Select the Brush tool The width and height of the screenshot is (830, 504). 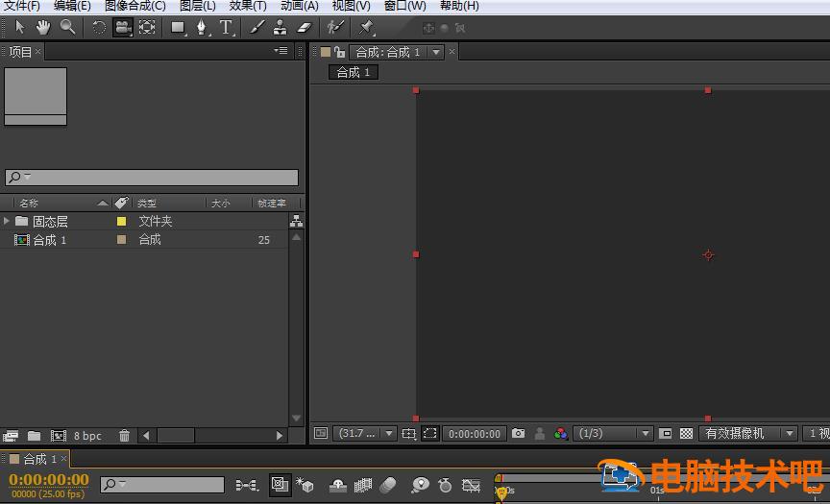click(256, 27)
